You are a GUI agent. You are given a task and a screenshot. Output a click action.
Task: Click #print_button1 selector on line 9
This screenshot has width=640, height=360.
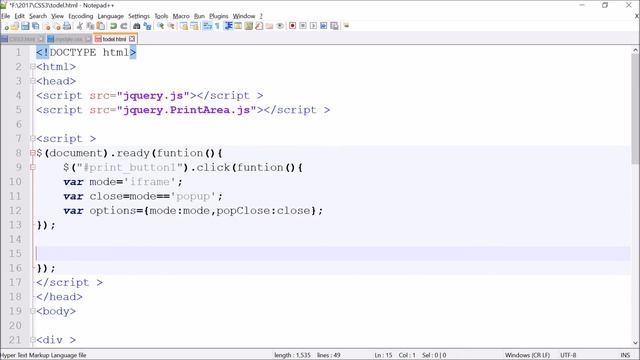(x=129, y=168)
